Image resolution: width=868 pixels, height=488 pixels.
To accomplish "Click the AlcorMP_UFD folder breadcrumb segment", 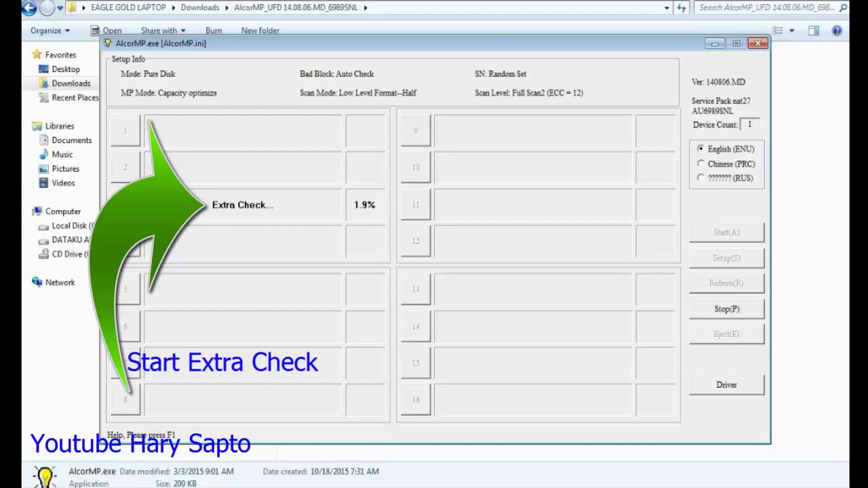I will (x=296, y=7).
